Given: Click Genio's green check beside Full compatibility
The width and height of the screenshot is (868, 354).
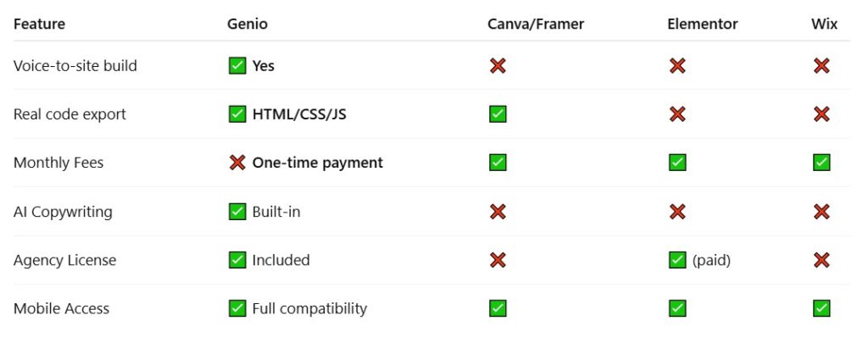Looking at the screenshot, I should pyautogui.click(x=237, y=308).
